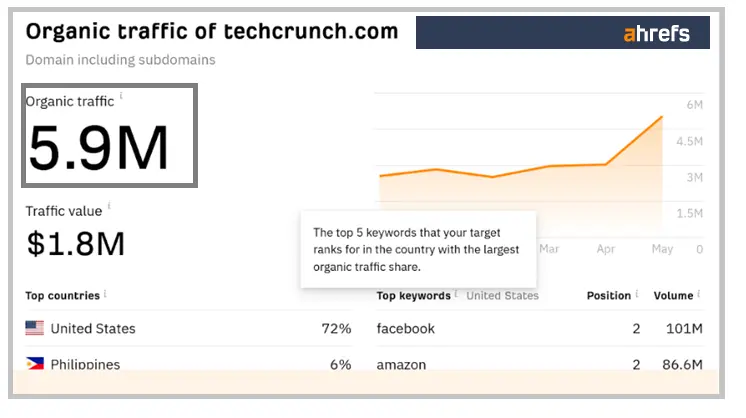Click the Mar label on chart axis
The height and width of the screenshot is (418, 746).
[549, 249]
